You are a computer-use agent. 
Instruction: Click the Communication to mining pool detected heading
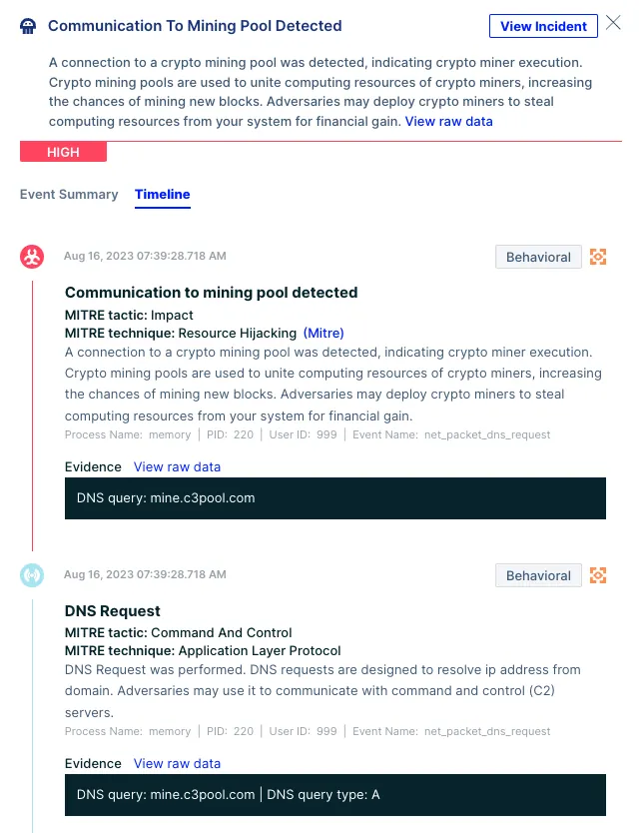(x=212, y=293)
